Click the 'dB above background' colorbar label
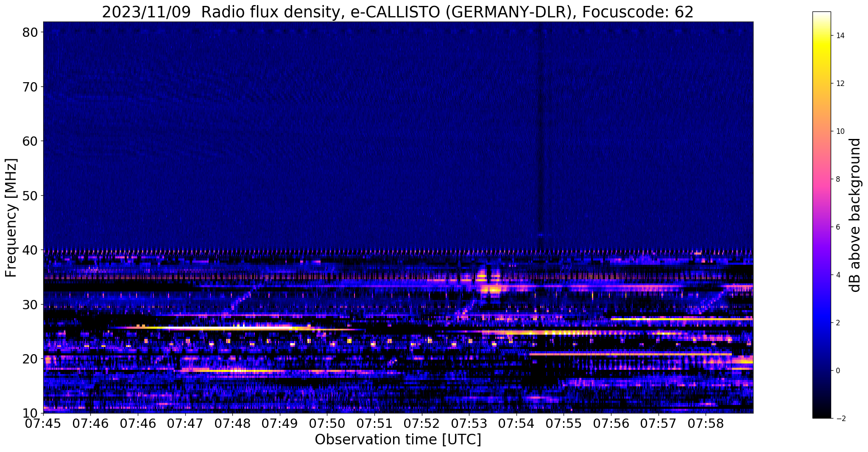Screen dimensions: 868x452 tap(855, 215)
